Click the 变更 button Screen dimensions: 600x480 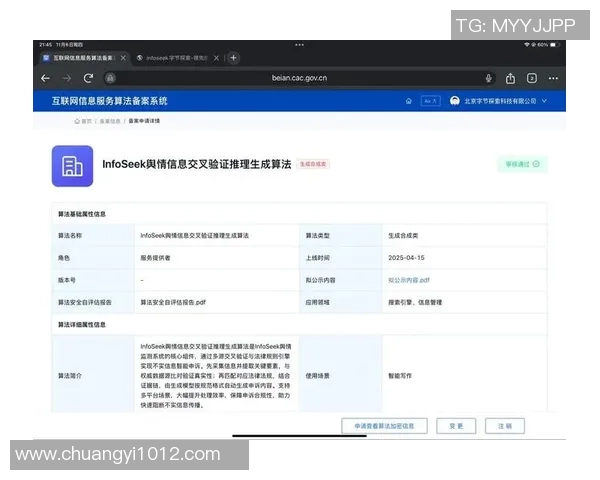click(456, 426)
